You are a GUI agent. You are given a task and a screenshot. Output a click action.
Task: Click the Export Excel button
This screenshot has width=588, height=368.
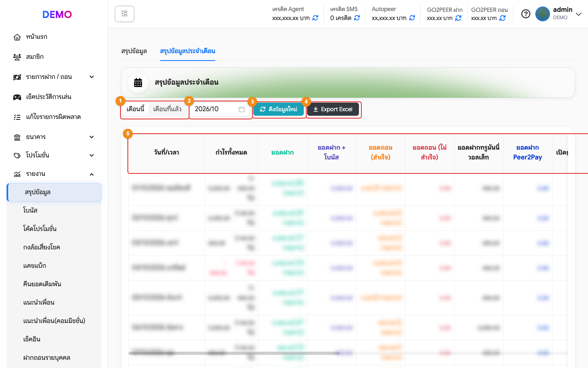333,109
